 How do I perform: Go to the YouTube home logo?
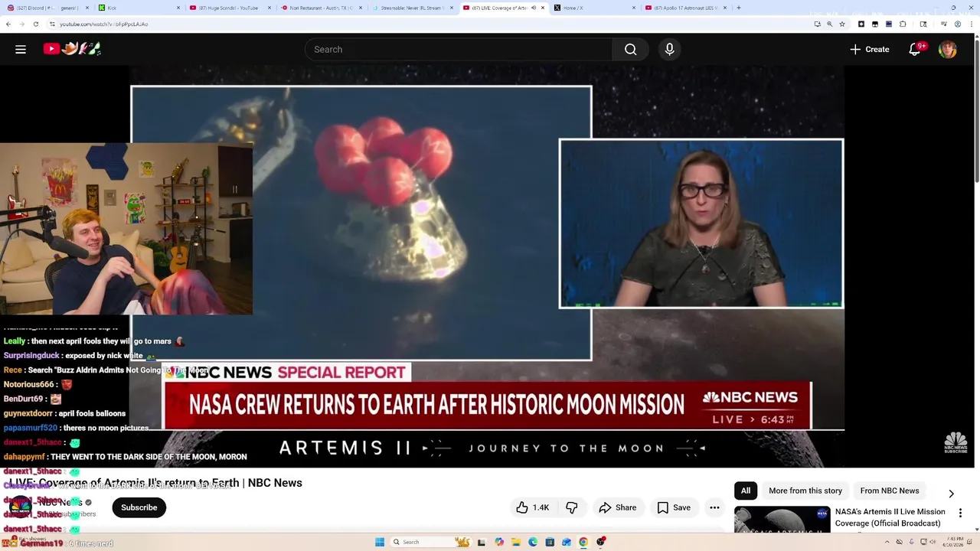[x=72, y=49]
